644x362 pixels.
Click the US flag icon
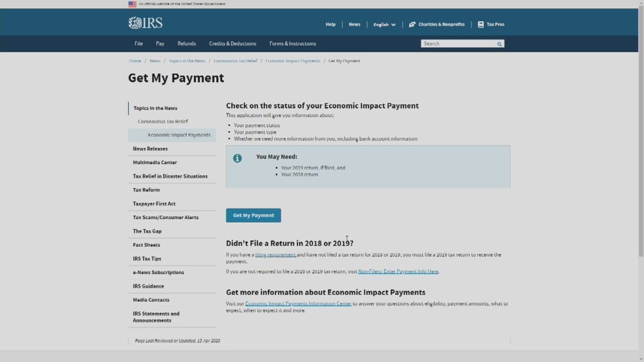point(132,4)
